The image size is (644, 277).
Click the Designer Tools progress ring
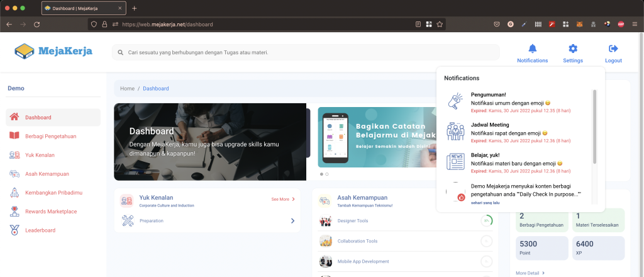pos(487,221)
